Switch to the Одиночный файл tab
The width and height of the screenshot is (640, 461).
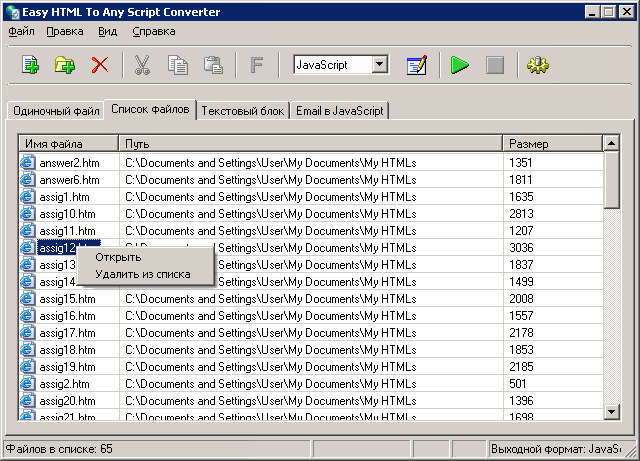coord(56,111)
